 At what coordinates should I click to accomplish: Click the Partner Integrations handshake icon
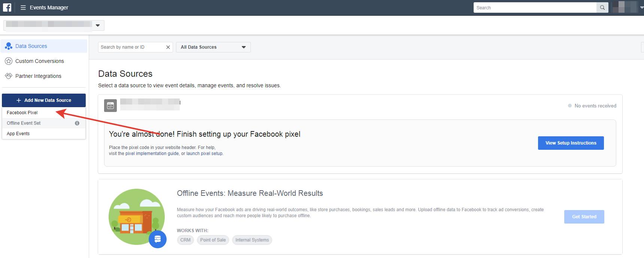pos(9,76)
